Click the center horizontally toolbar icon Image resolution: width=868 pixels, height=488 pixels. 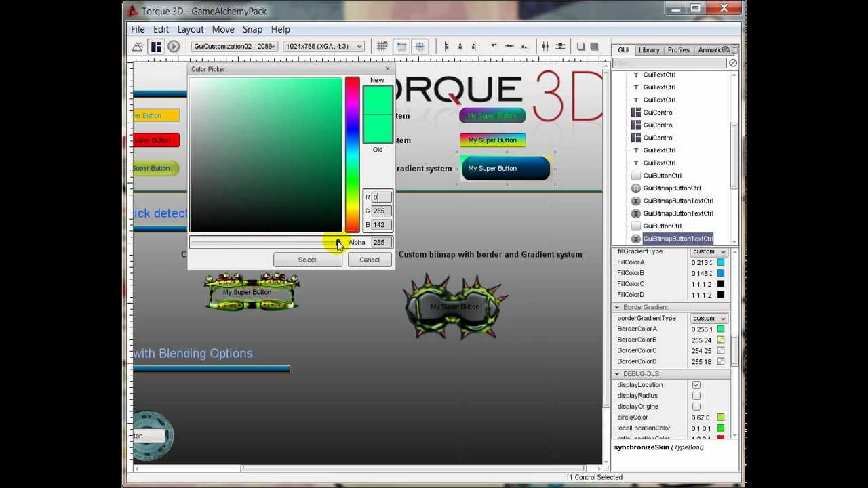tap(460, 46)
